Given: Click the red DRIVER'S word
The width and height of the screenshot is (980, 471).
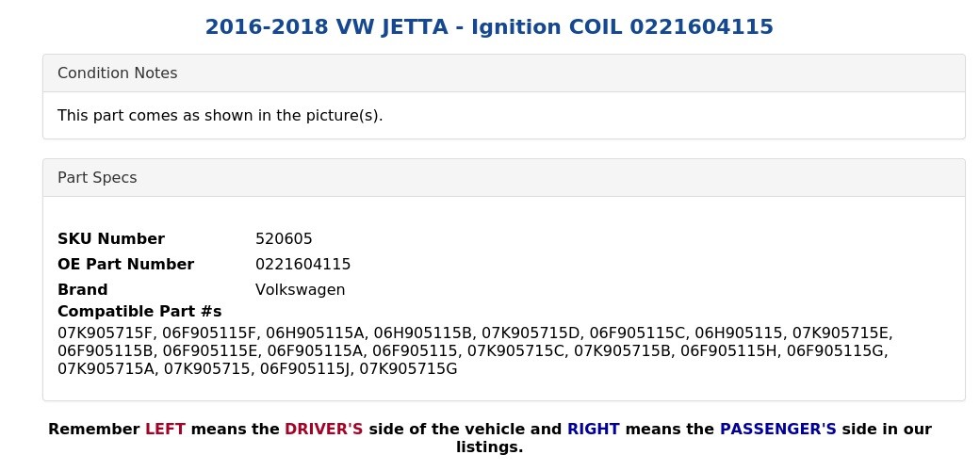Looking at the screenshot, I should coord(323,430).
